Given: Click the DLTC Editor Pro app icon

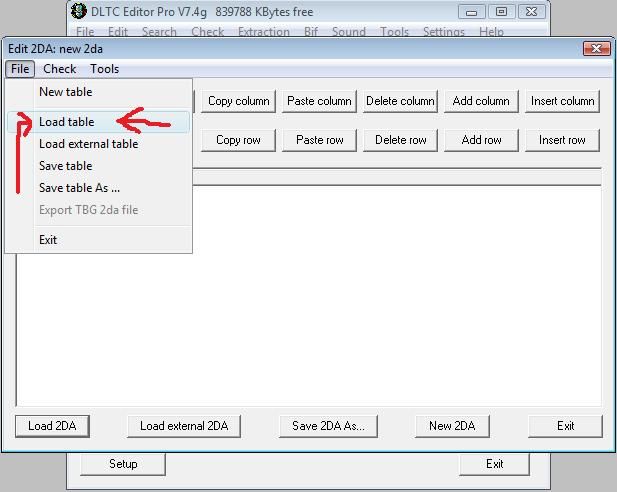Looking at the screenshot, I should pos(79,11).
